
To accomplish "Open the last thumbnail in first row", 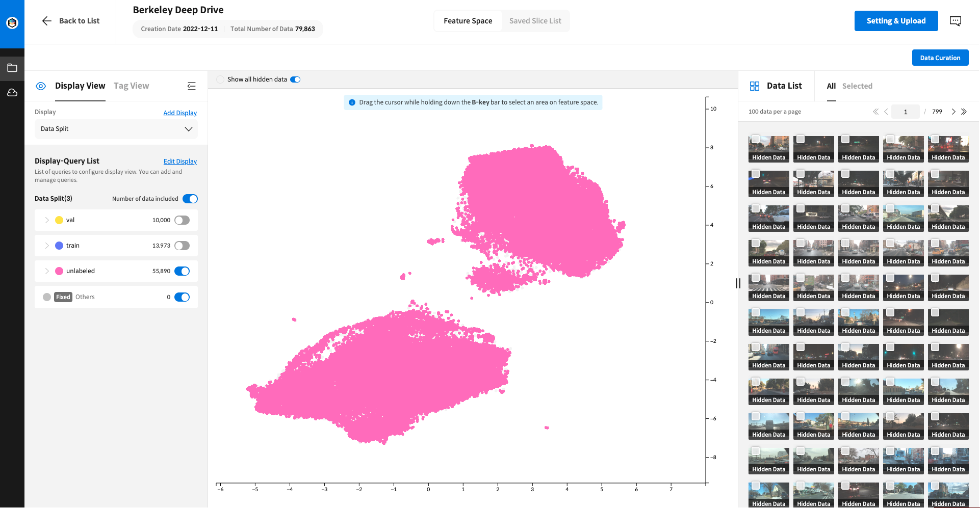I will coord(948,149).
